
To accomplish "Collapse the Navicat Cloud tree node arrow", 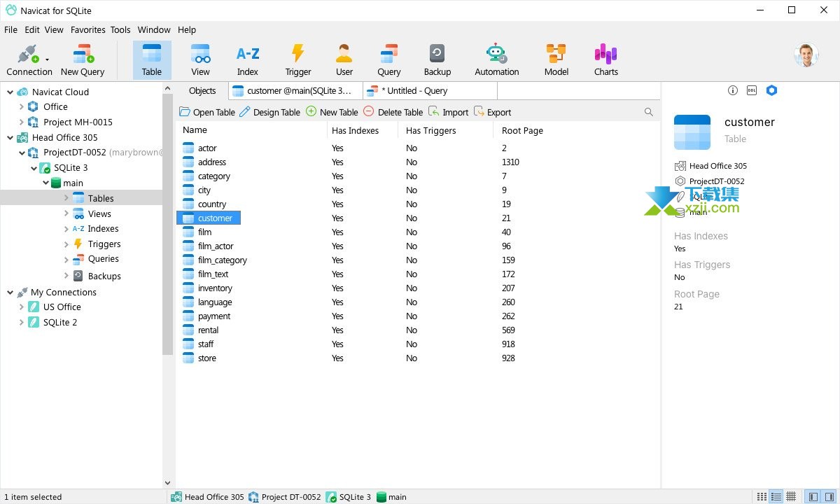I will coord(10,92).
